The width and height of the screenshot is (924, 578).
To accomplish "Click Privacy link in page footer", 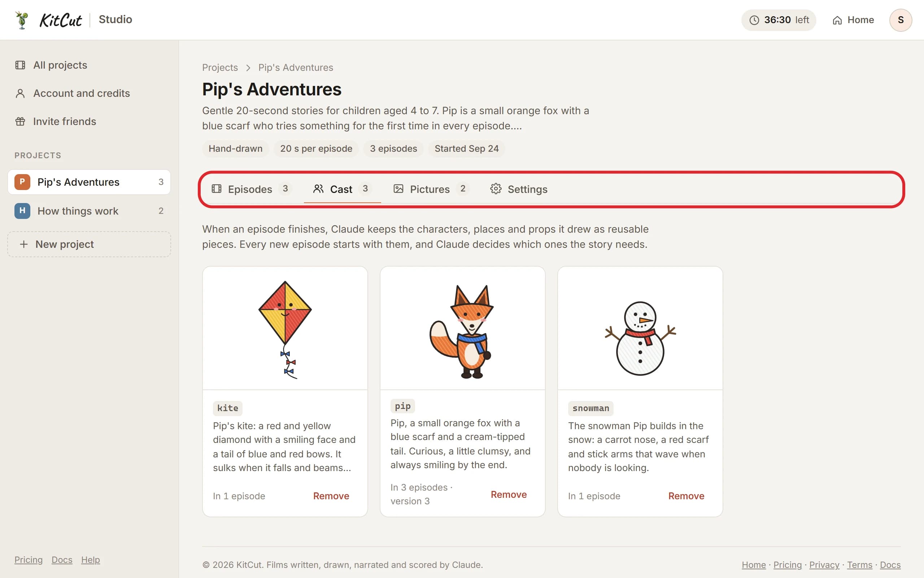I will [824, 565].
